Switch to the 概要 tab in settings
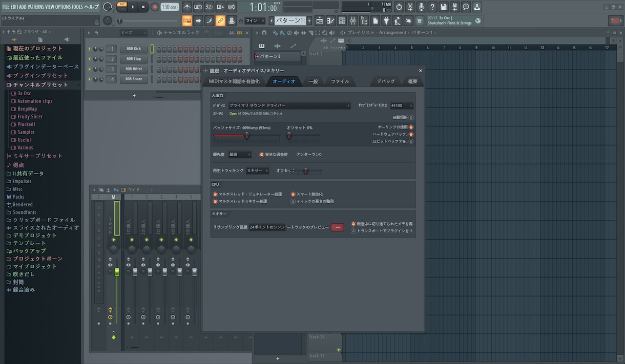This screenshot has height=364, width=625. (x=413, y=81)
